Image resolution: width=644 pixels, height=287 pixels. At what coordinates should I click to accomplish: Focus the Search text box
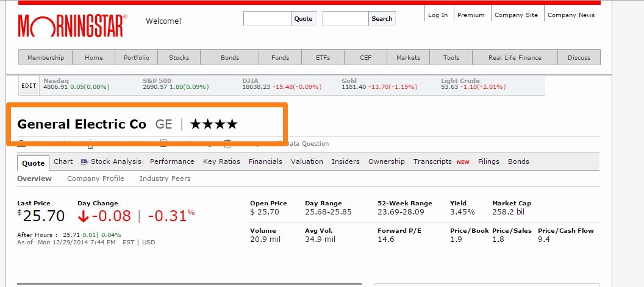[x=345, y=18]
